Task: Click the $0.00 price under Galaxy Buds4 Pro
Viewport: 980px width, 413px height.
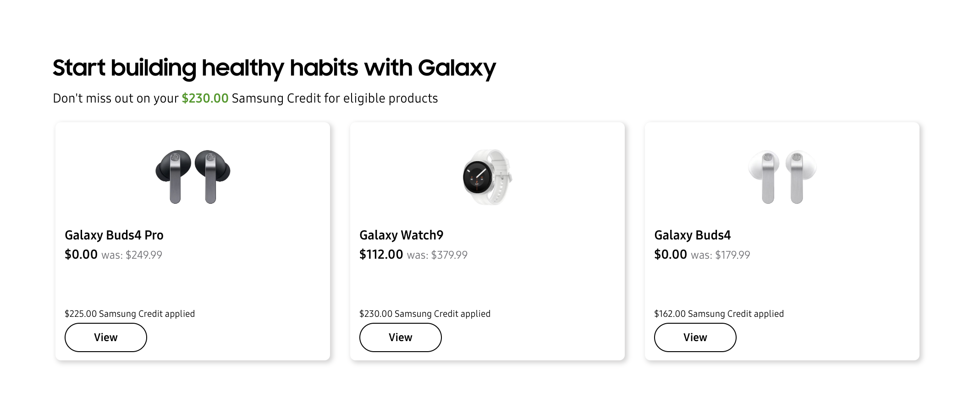Action: click(81, 255)
